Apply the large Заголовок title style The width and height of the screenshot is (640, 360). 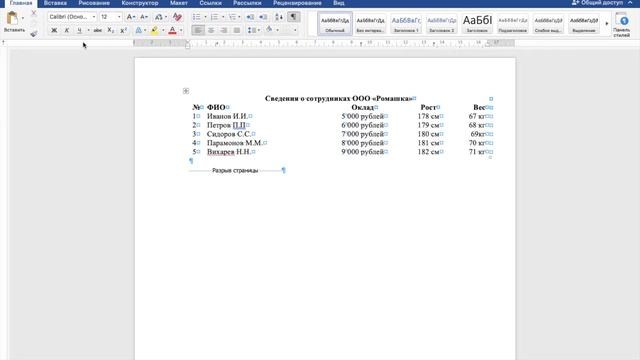point(477,23)
